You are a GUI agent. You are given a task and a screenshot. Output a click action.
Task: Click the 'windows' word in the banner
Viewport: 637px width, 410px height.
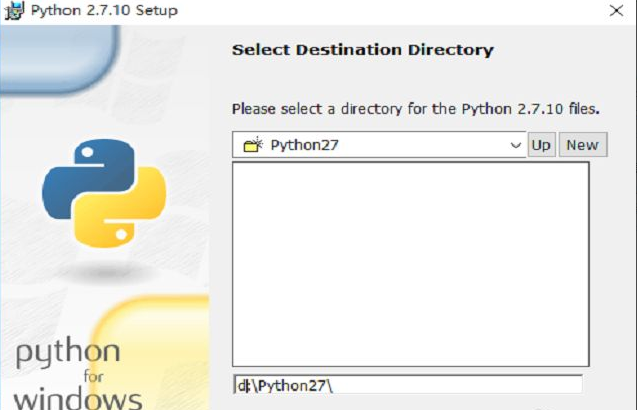pos(77,399)
